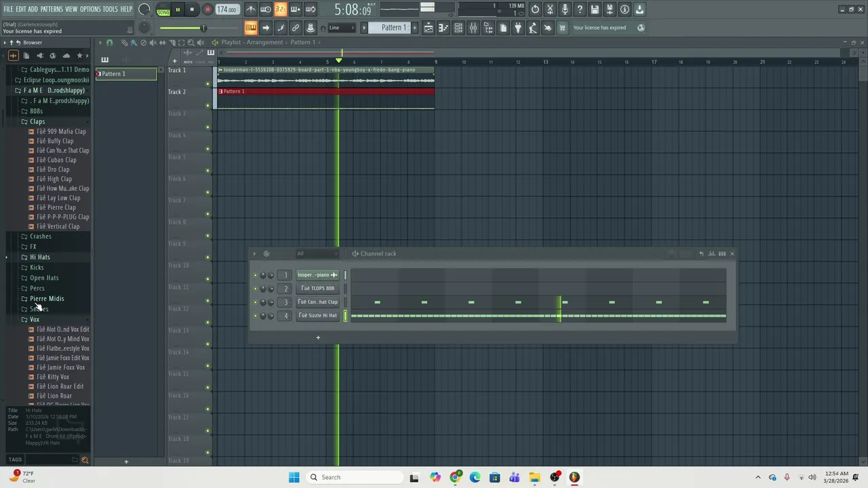Click the browser cloud library tab icon
868x488 pixels.
pyautogui.click(x=66, y=56)
